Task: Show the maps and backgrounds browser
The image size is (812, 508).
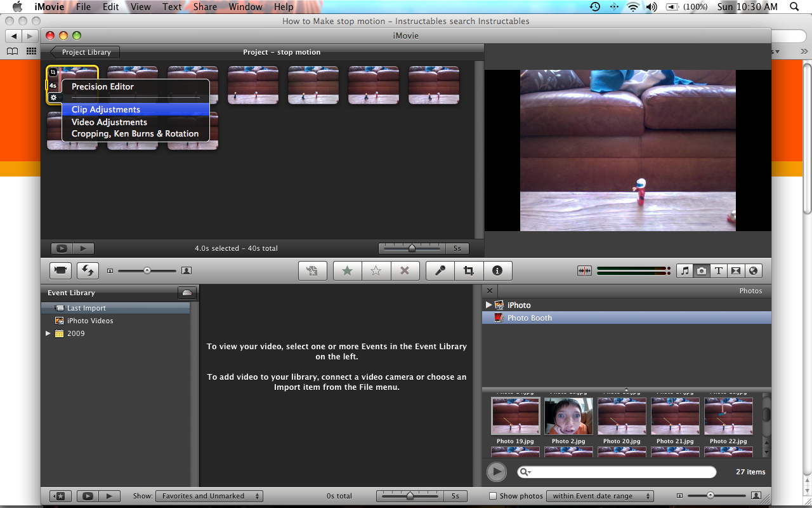Action: click(x=753, y=271)
